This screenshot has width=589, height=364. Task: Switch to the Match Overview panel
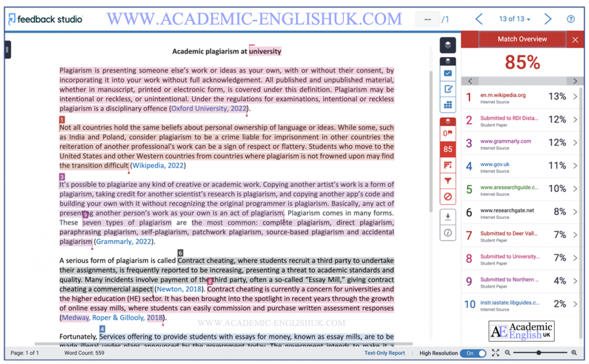click(x=522, y=39)
